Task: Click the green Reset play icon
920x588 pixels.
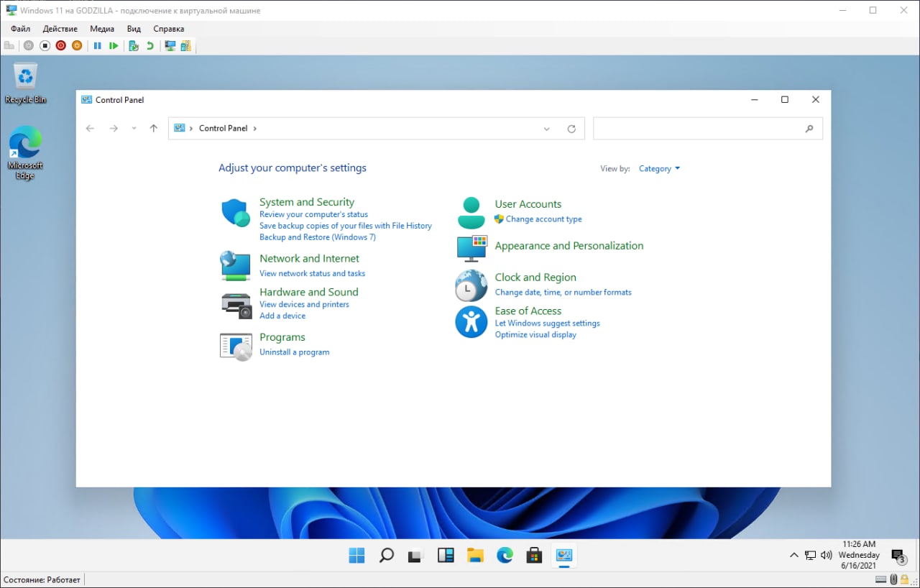Action: tap(114, 45)
